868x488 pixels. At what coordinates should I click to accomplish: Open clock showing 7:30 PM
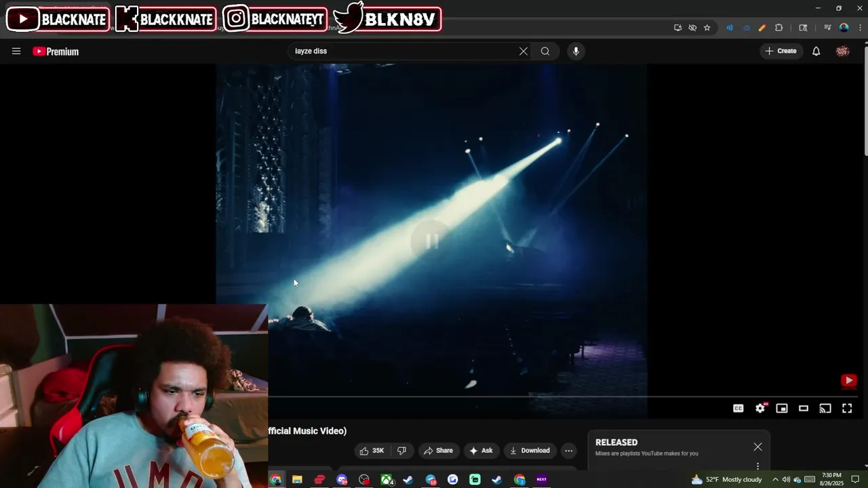pos(831,480)
